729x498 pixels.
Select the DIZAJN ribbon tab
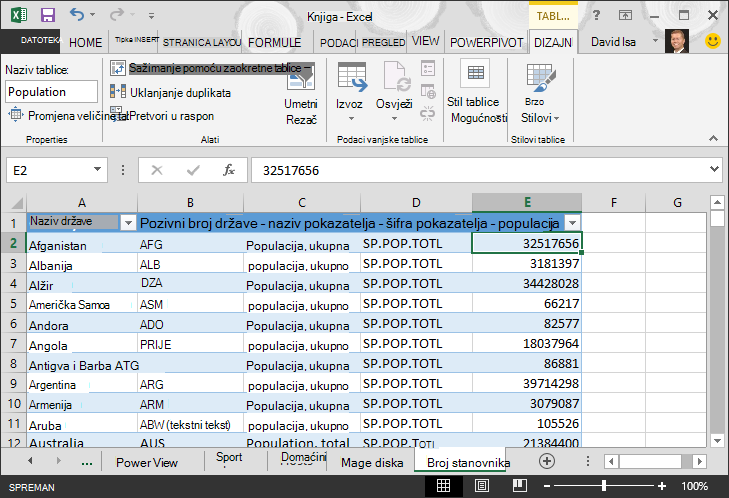(x=553, y=43)
